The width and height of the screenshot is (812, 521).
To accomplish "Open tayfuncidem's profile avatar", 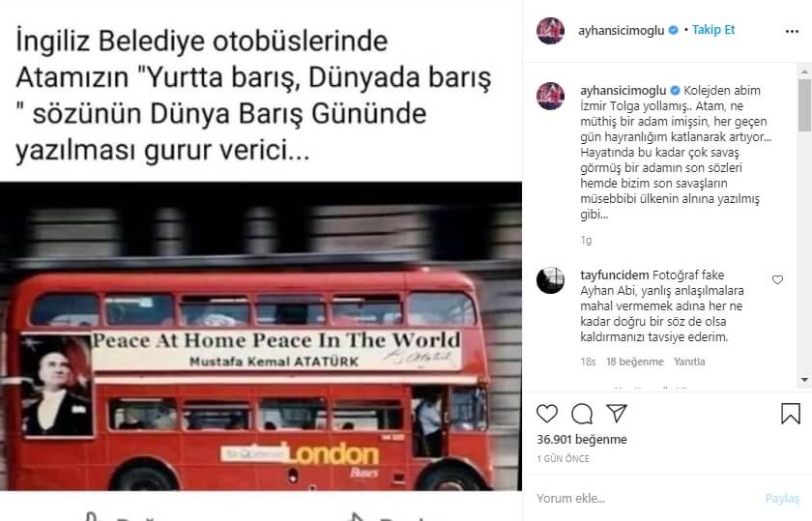I will click(550, 280).
